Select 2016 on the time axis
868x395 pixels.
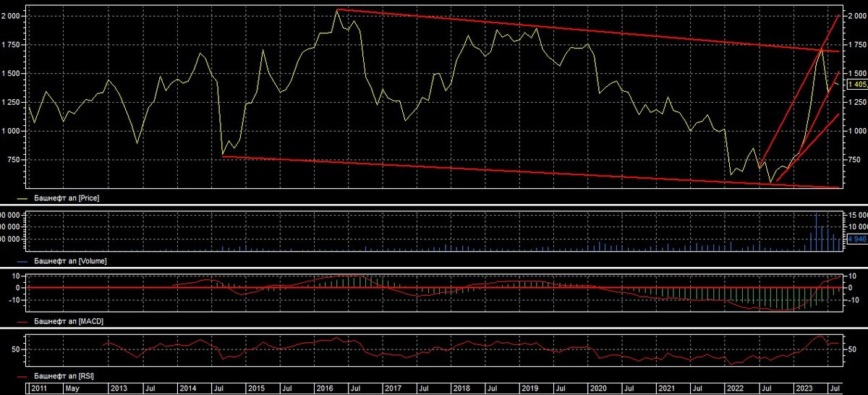pyautogui.click(x=324, y=389)
